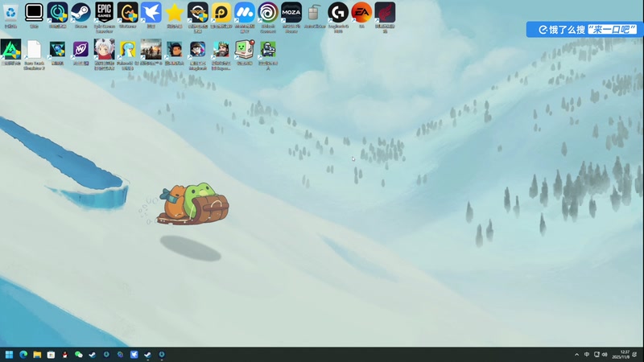Launch Microsoft Edge from the taskbar
Image resolution: width=644 pixels, height=362 pixels.
pos(23,355)
